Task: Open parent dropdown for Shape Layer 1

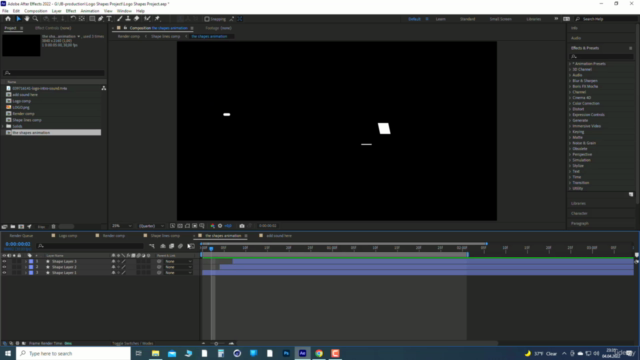Action: point(178,273)
